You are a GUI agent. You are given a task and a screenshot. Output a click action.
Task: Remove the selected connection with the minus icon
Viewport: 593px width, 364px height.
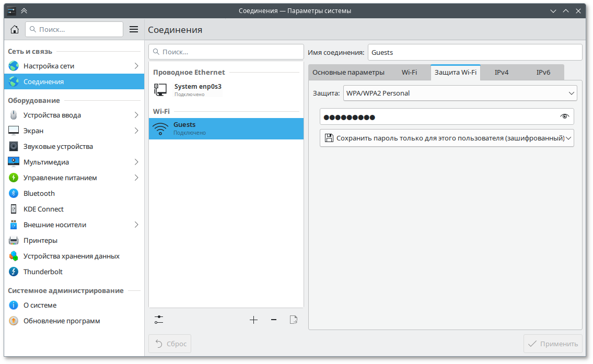[x=273, y=320]
